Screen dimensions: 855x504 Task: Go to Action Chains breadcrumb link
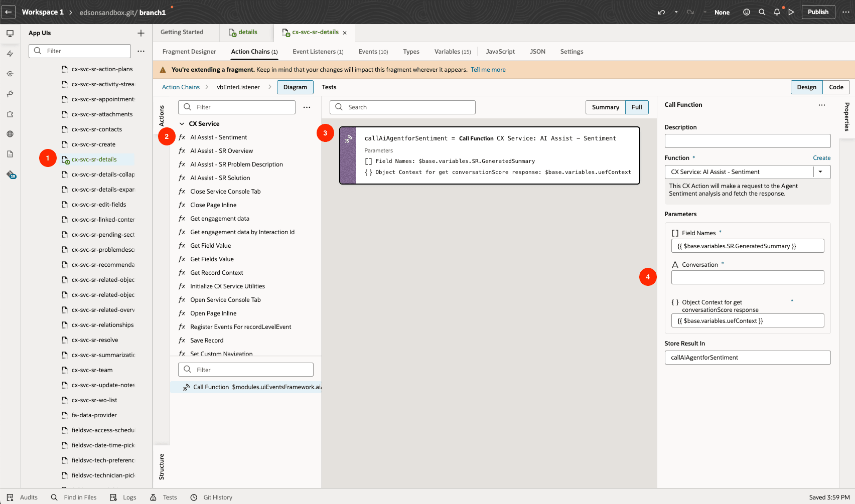point(181,87)
